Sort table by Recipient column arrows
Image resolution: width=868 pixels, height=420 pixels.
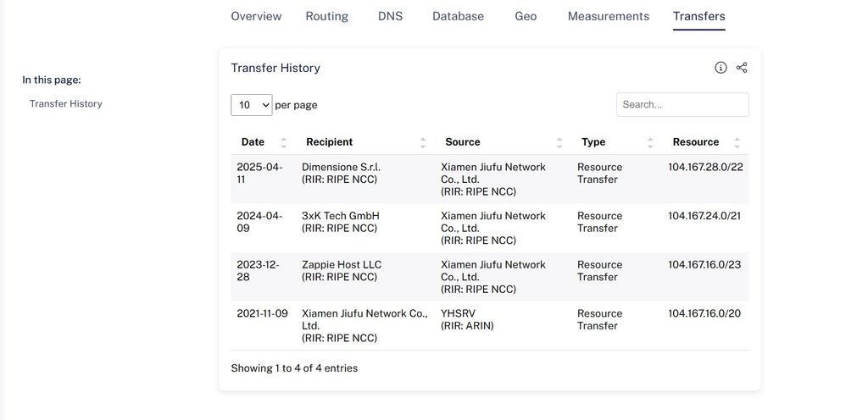pos(422,142)
